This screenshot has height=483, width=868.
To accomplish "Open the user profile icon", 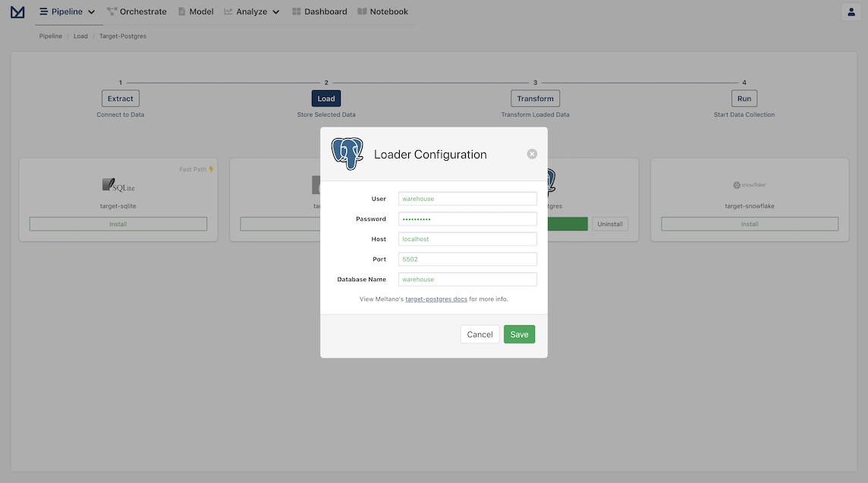I will pyautogui.click(x=851, y=11).
